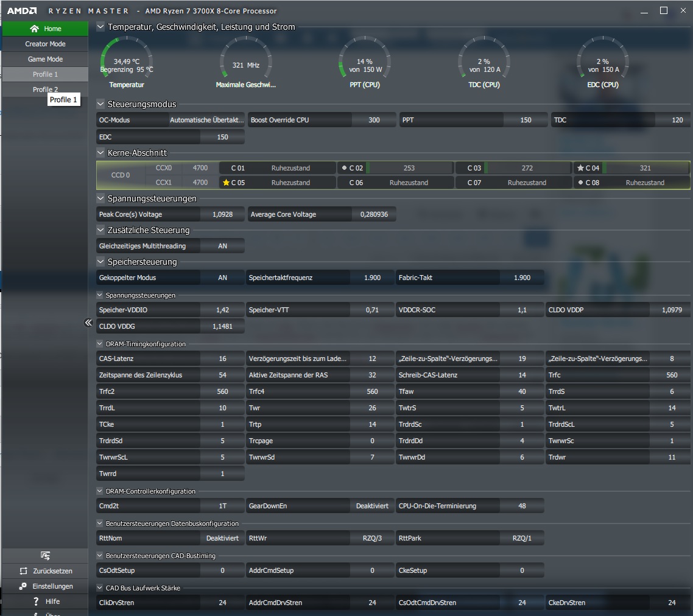Image resolution: width=693 pixels, height=616 pixels.
Task: Click the Cmd2t 1T value
Action: (x=222, y=506)
